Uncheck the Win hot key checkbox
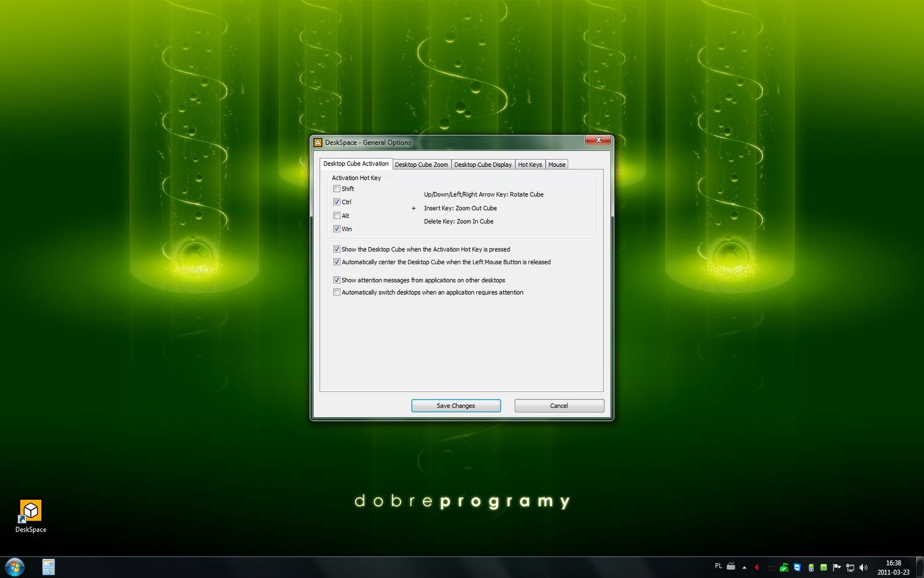 click(x=337, y=229)
